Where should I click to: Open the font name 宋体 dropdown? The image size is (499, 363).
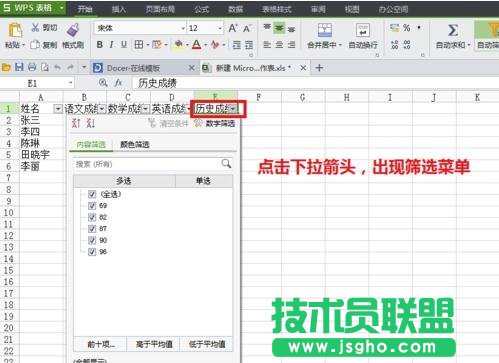(183, 28)
